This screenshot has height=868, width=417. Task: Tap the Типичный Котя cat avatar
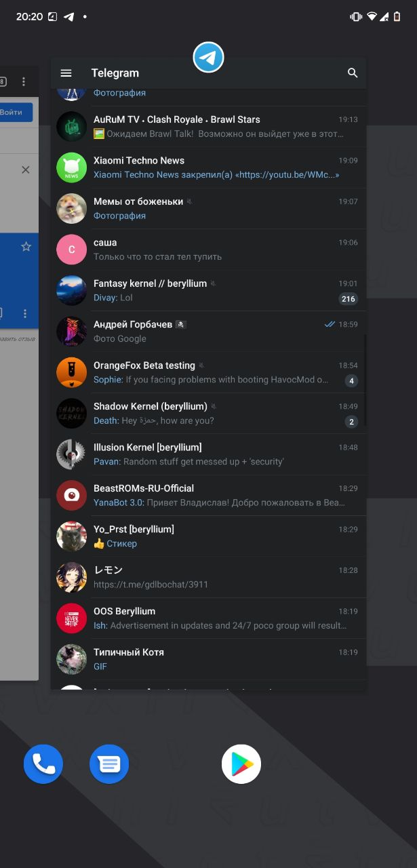[71, 659]
